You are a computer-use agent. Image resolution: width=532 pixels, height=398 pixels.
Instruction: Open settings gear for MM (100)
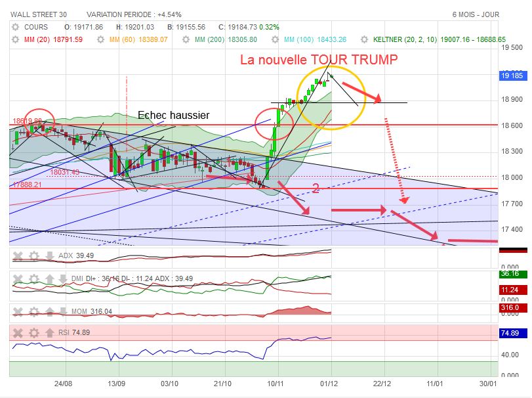tap(275, 39)
